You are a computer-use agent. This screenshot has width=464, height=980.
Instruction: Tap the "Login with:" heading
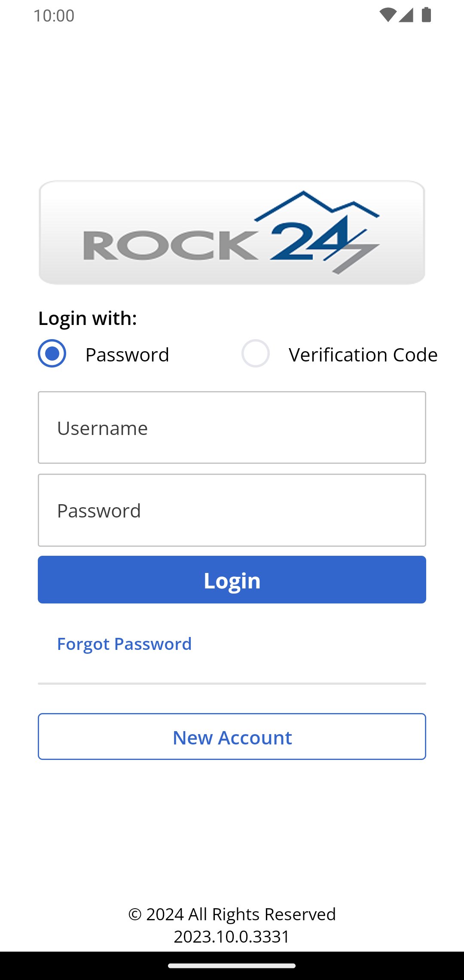pyautogui.click(x=88, y=318)
